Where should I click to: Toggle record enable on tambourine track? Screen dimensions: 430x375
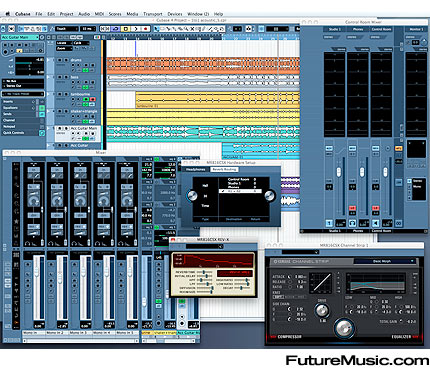pos(92,99)
